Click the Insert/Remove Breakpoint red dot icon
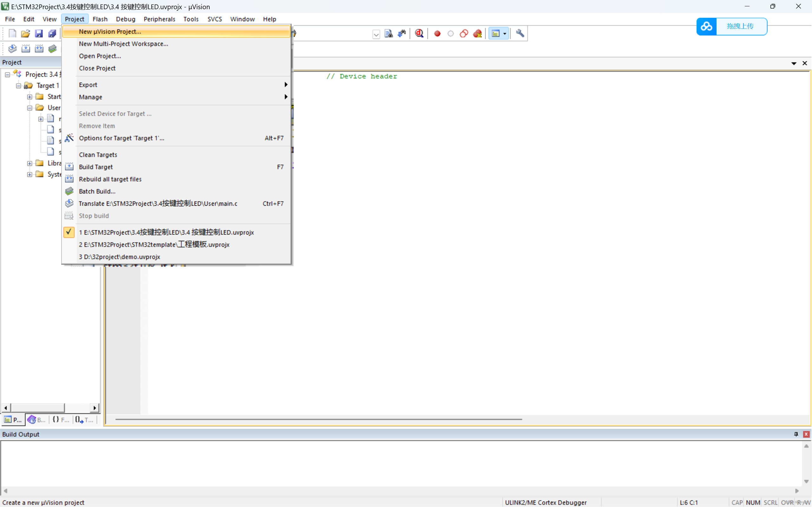The width and height of the screenshot is (812, 507). [437, 34]
